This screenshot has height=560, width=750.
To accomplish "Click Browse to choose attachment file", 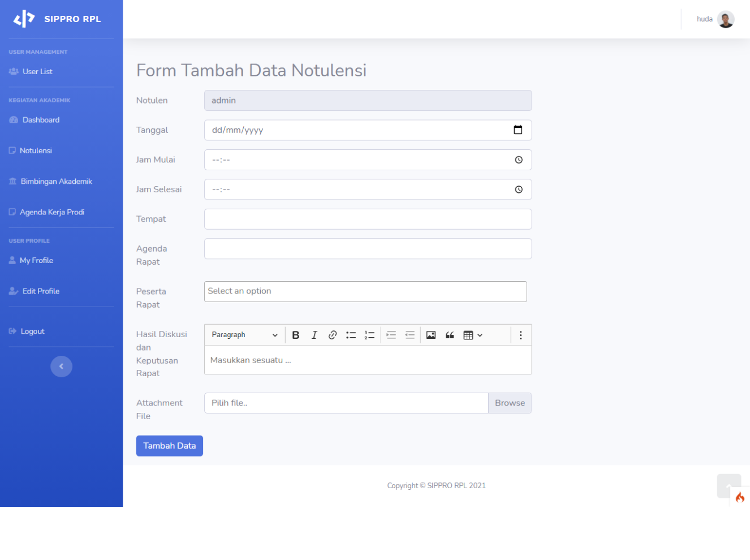I will click(x=510, y=403).
